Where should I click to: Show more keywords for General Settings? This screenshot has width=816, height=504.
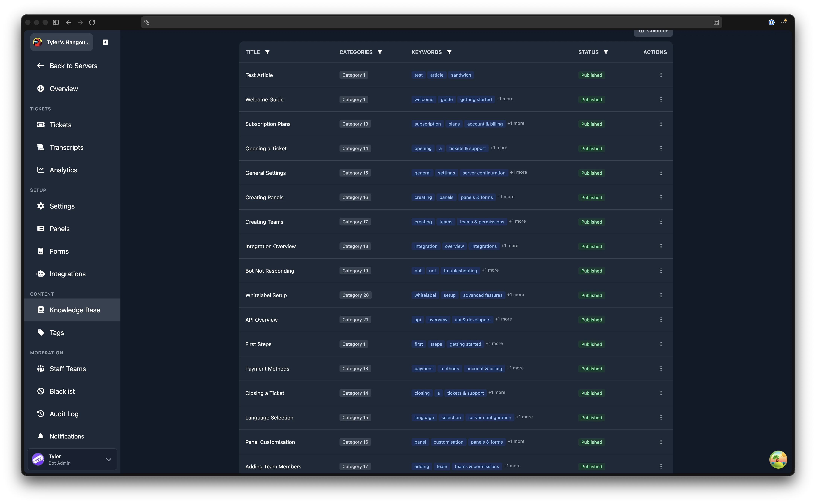[x=518, y=172]
